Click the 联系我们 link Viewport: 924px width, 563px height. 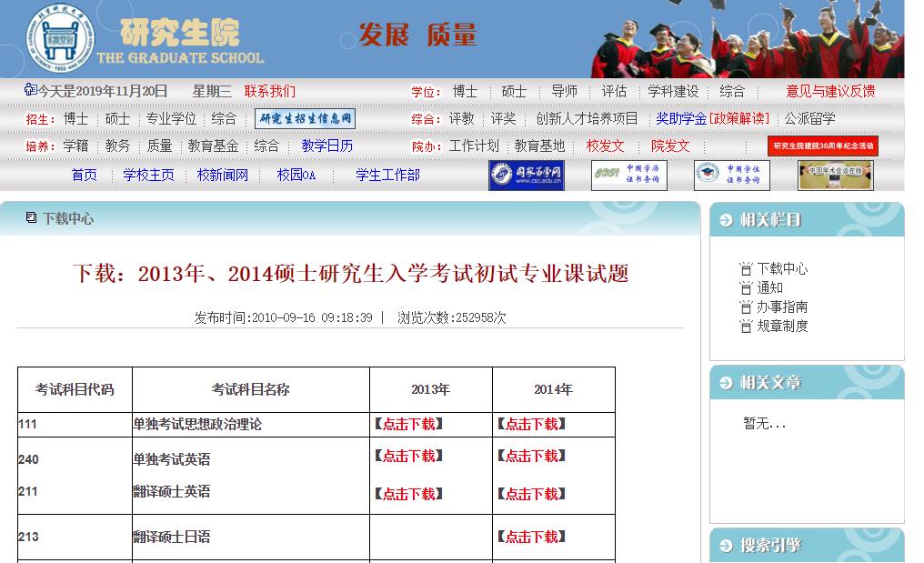(x=269, y=91)
